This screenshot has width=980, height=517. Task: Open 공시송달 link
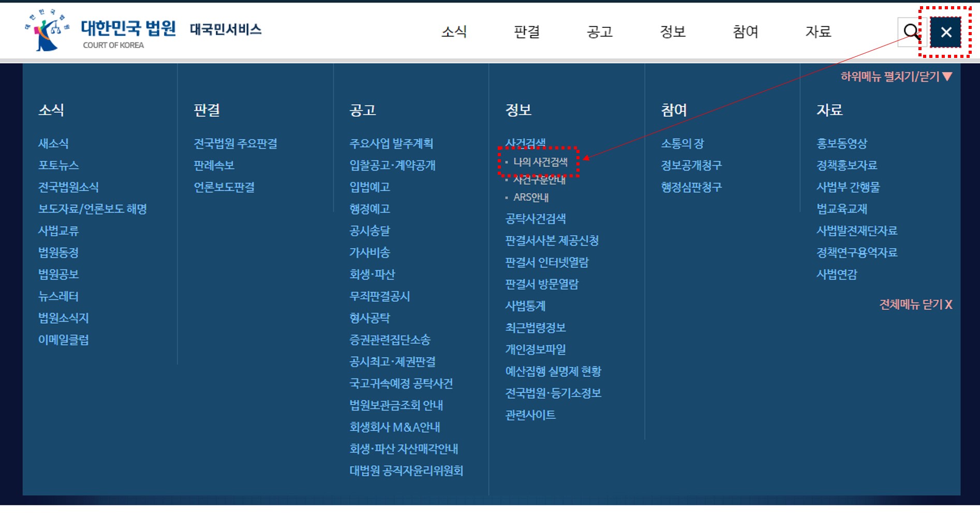[x=369, y=231]
